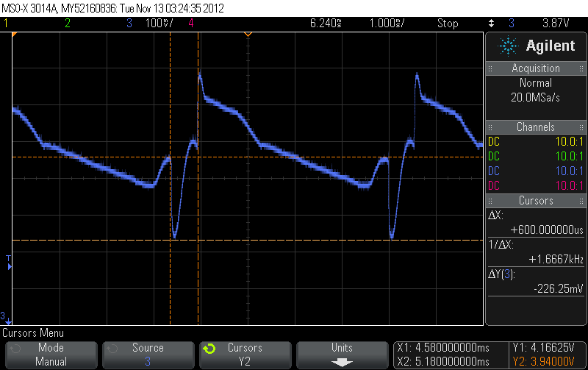Click the Cursors Menu title
The width and height of the screenshot is (588, 370).
click(33, 332)
